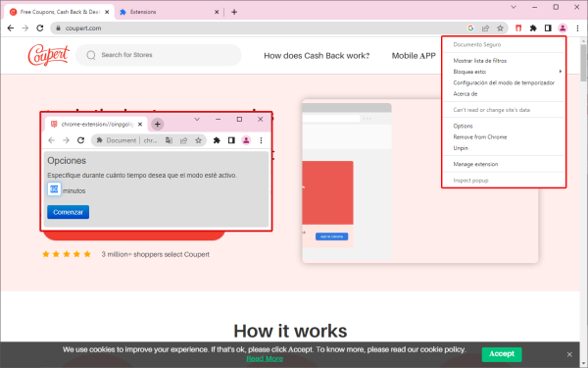This screenshot has height=368, width=588.
Task: Switch to the Extensions tab
Action: [x=169, y=12]
